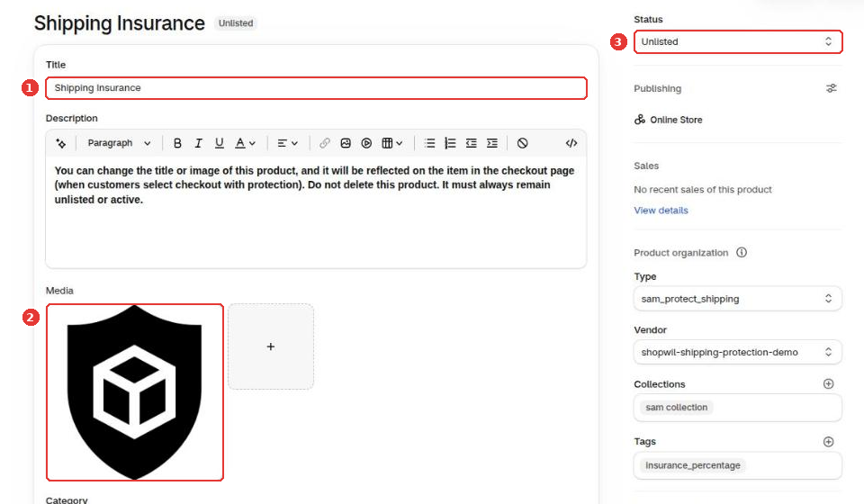
Task: Toggle italic formatting in description editor
Action: (x=198, y=143)
